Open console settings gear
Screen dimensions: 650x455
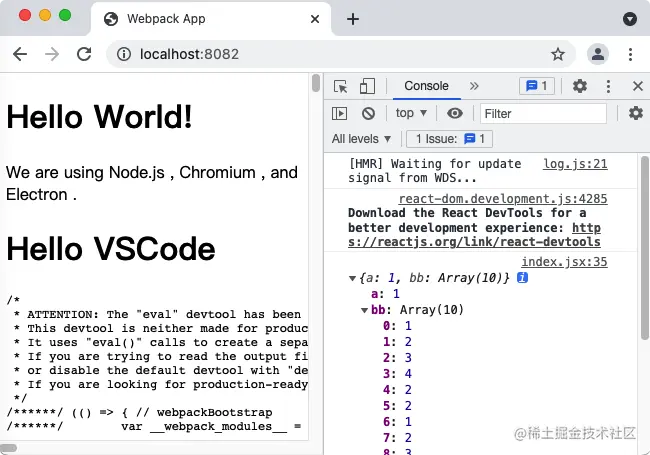click(635, 113)
